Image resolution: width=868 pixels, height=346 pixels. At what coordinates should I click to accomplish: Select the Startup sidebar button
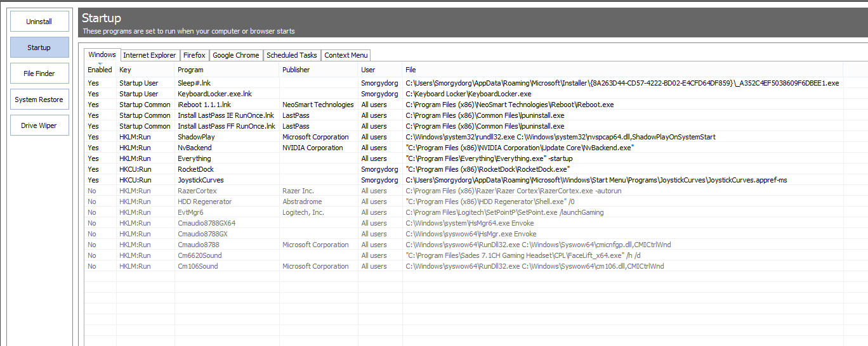(x=39, y=48)
